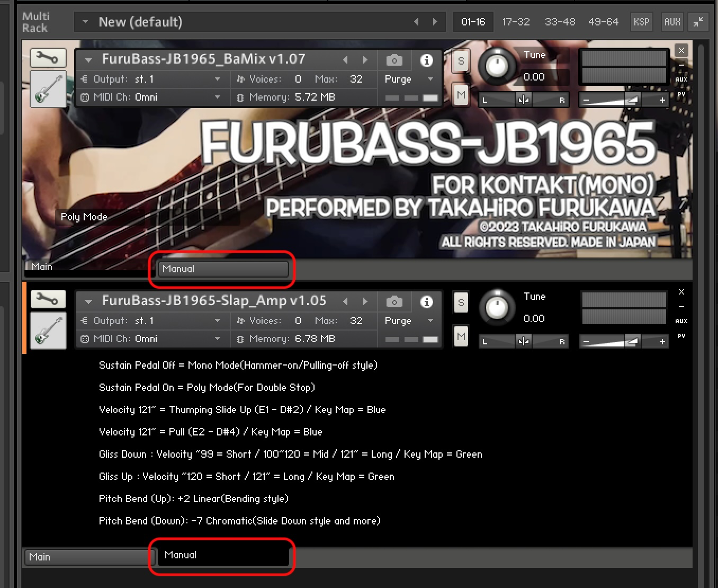The height and width of the screenshot is (588, 718).
Task: Increase volume with plus on Slap_Amp
Action: (x=662, y=342)
